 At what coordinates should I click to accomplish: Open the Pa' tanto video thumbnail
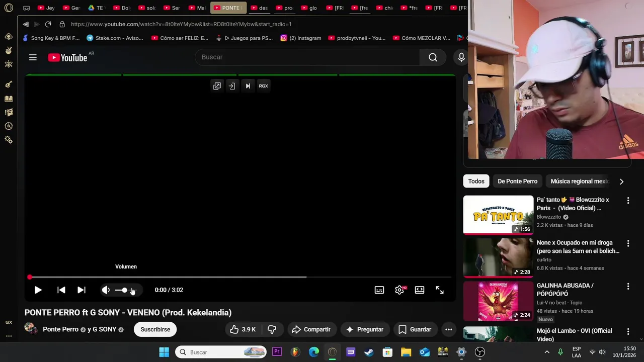pos(498,215)
